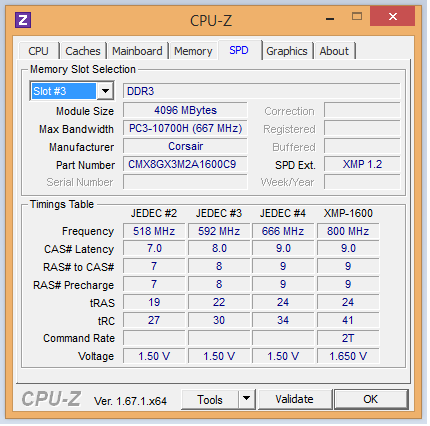
Task: Click the 2T Command Rate cell
Action: tap(348, 338)
